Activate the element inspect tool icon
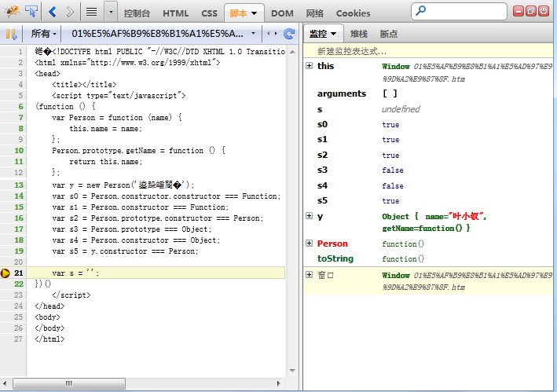The image size is (557, 392). (31, 12)
